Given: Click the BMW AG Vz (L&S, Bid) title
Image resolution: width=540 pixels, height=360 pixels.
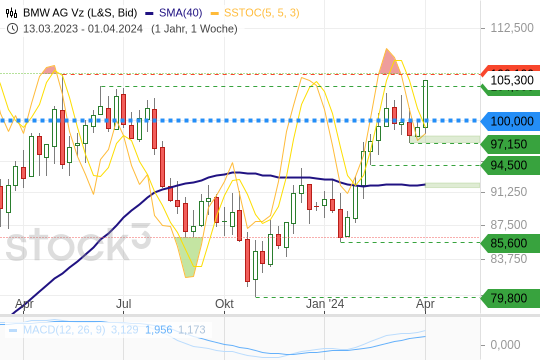Looking at the screenshot, I should (80, 13).
